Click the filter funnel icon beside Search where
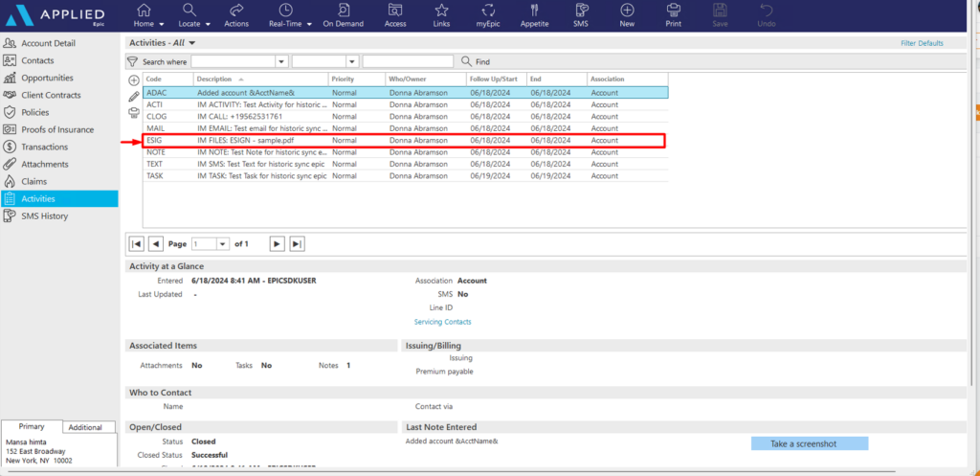The width and height of the screenshot is (980, 476). pyautogui.click(x=132, y=61)
